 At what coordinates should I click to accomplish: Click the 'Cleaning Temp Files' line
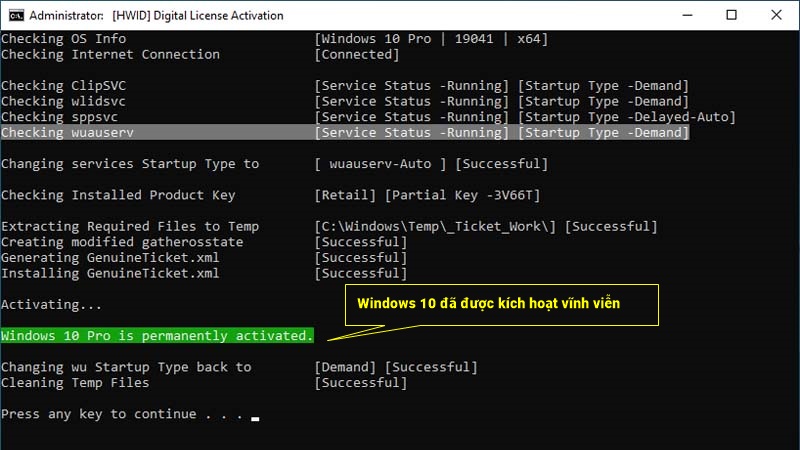coord(75,383)
